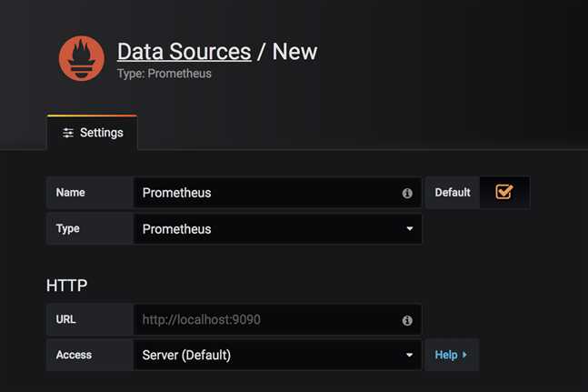The width and height of the screenshot is (588, 392).
Task: Click the 'Type: Prometheus' subtitle text
Action: point(164,74)
